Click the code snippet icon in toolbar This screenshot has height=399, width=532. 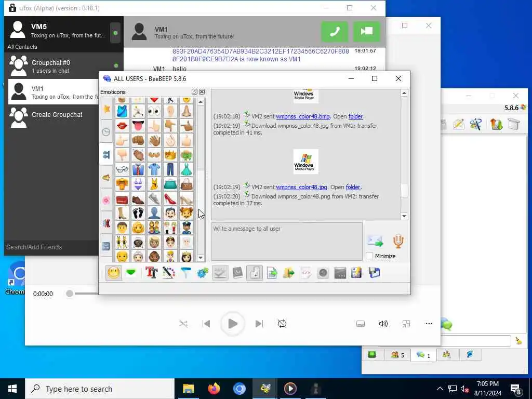305,273
